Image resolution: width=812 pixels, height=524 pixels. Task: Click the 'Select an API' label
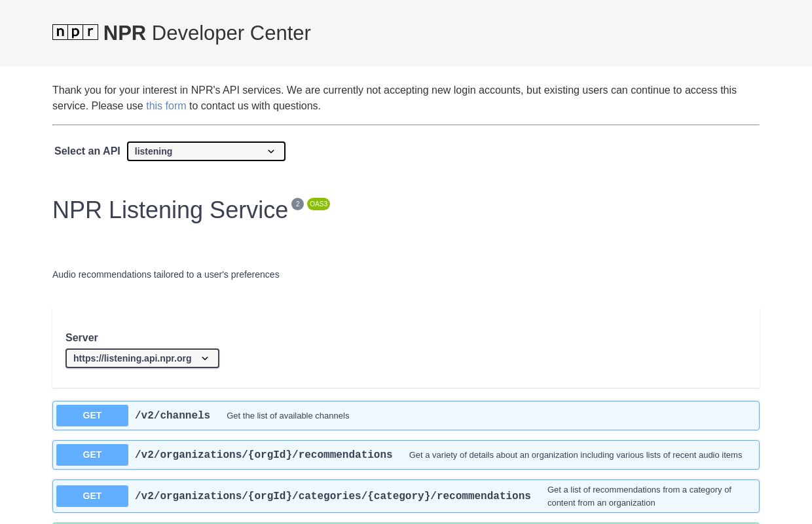coord(87,151)
